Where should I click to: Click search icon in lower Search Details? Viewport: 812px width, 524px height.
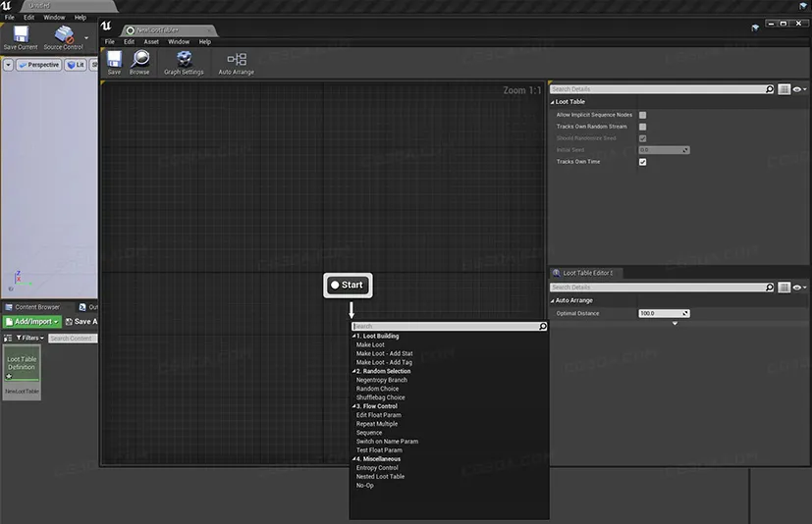click(770, 287)
